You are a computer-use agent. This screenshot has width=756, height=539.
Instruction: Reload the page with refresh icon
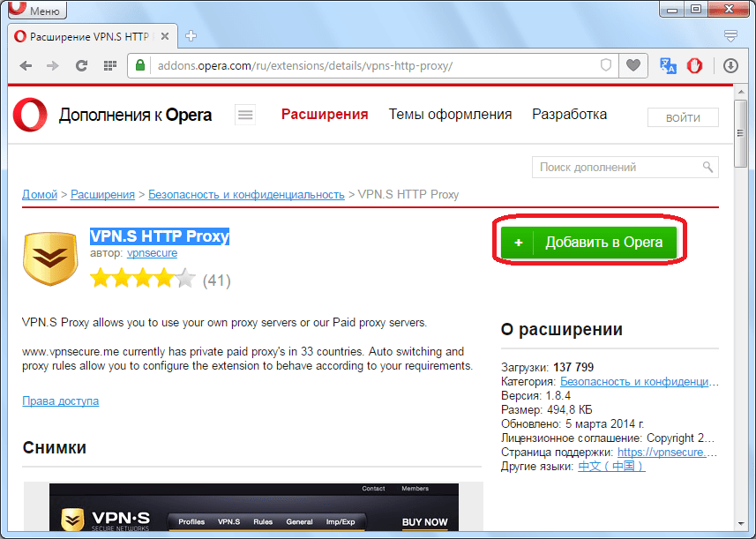(81, 65)
